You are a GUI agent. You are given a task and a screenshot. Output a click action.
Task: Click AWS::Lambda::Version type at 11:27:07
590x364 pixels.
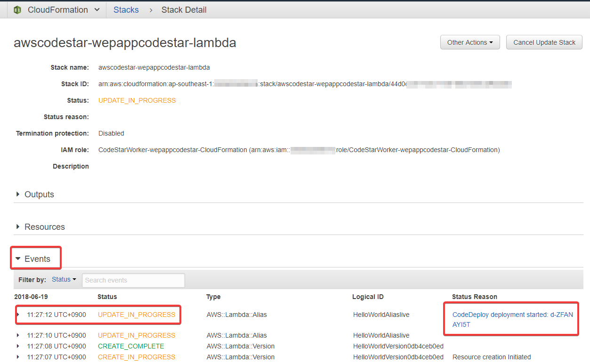click(x=241, y=357)
